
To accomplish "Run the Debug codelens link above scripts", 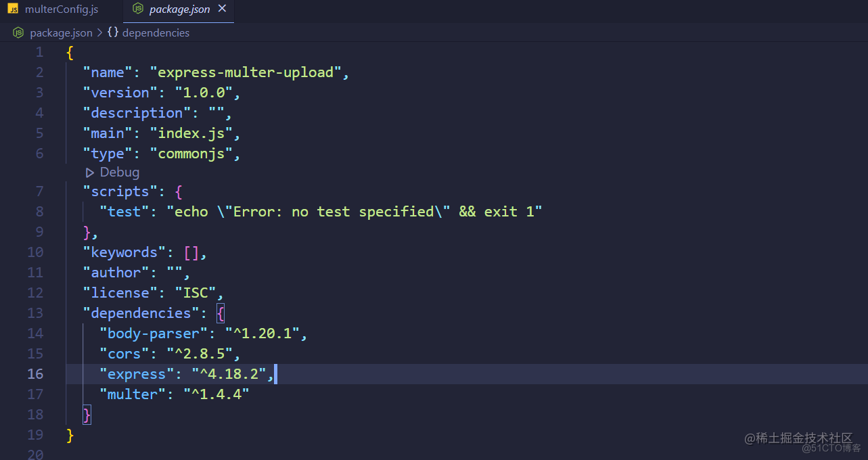I will [120, 172].
